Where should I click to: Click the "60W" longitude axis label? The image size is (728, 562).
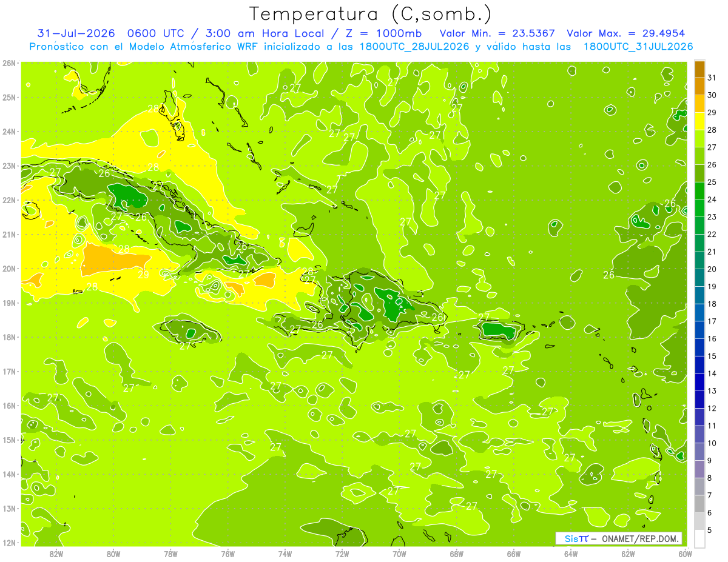pos(685,554)
